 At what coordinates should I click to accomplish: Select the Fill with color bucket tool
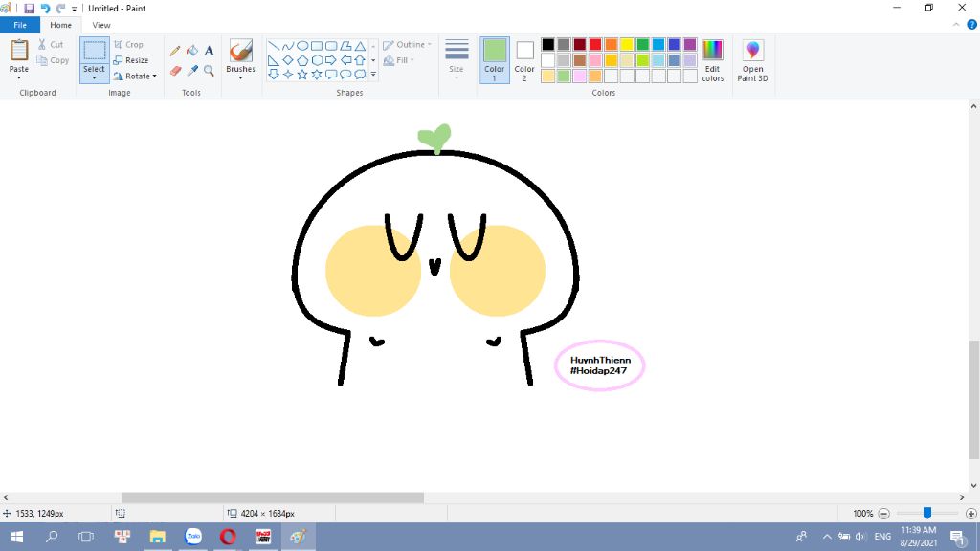point(192,51)
